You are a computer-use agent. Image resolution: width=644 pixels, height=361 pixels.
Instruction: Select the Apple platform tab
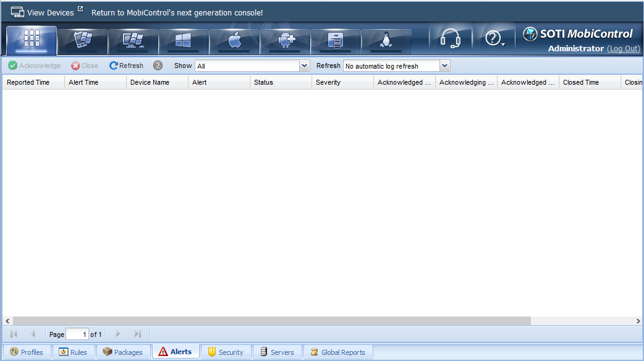coord(234,41)
